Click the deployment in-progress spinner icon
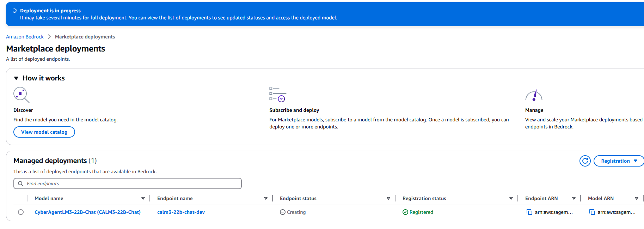Screen dimensions: 644x229 14,11
